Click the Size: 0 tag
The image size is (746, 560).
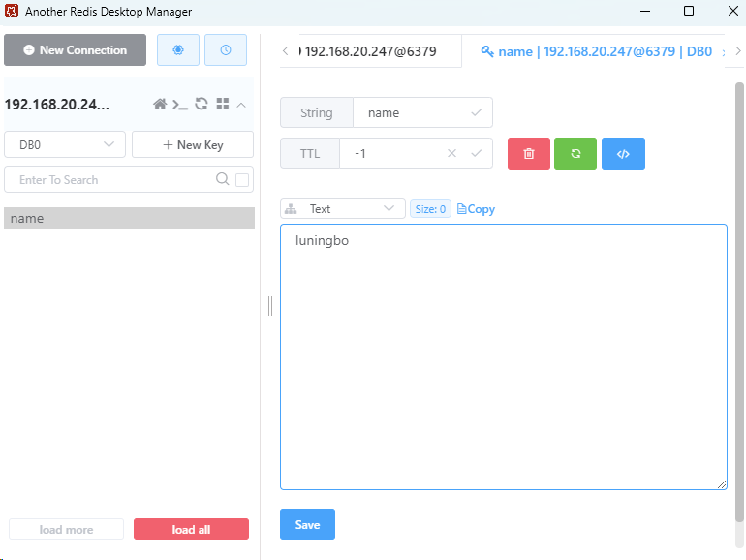tap(430, 209)
